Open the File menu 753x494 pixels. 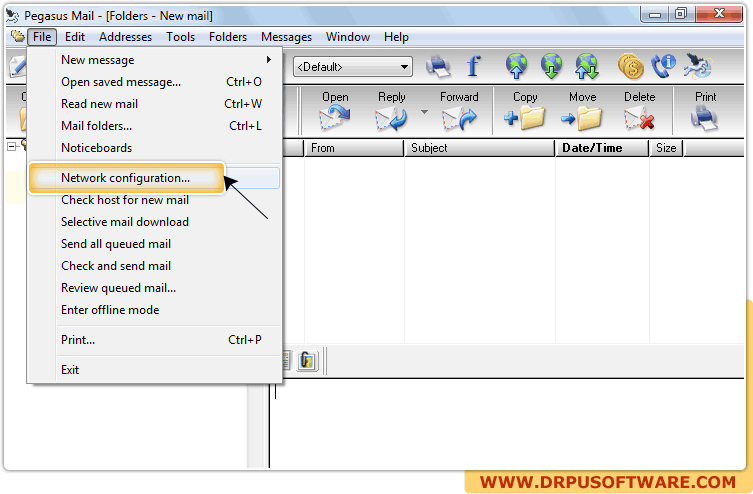click(42, 37)
